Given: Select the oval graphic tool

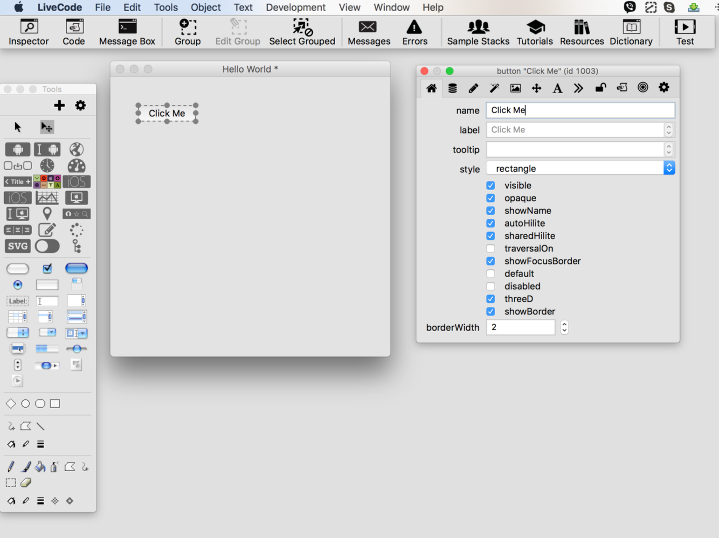Looking at the screenshot, I should pyautogui.click(x=26, y=404).
